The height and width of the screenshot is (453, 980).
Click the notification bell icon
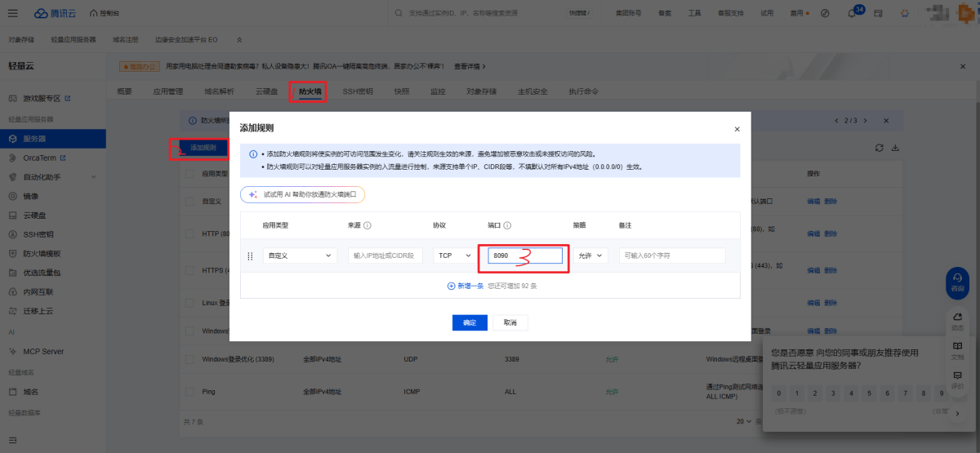(852, 14)
